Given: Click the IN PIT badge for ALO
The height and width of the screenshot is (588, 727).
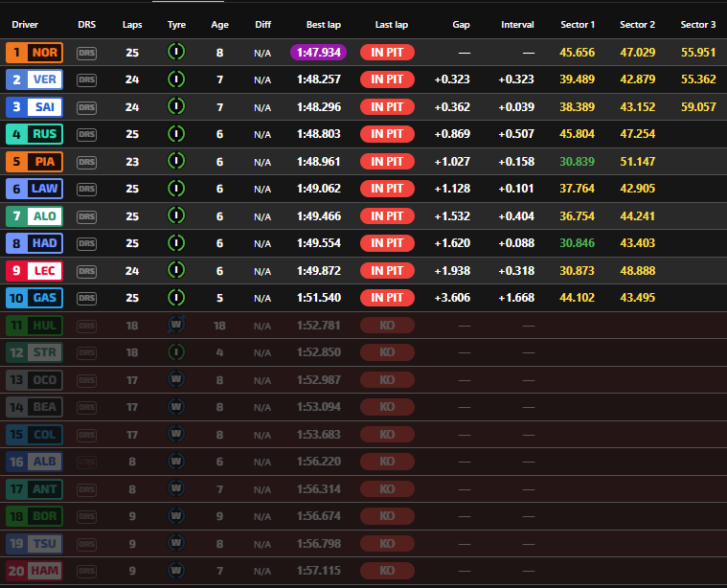Looking at the screenshot, I should pos(387,216).
